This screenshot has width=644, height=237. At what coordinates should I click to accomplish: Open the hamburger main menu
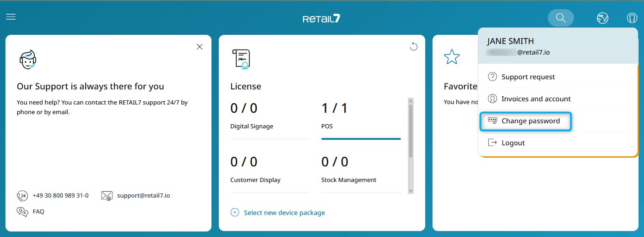[11, 17]
